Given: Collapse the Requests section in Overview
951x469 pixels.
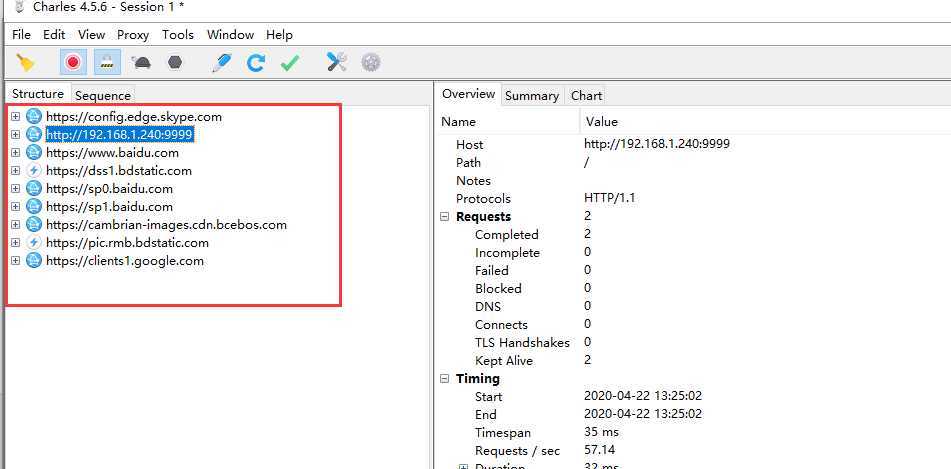Looking at the screenshot, I should click(x=445, y=217).
